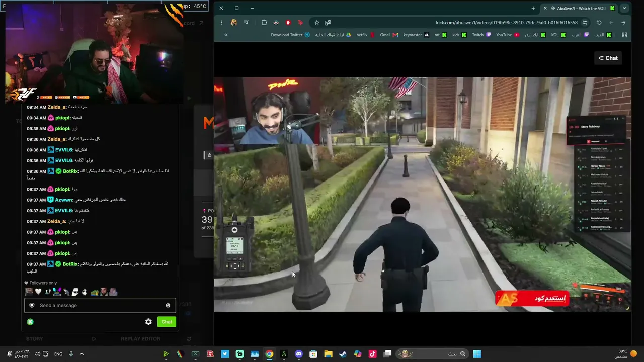Reload the Kick video page
Image resolution: width=644 pixels, height=362 pixels.
(599, 23)
